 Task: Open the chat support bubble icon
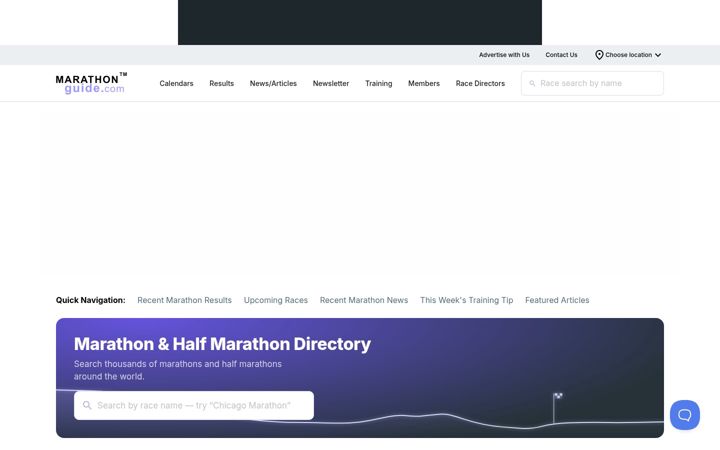pyautogui.click(x=685, y=415)
